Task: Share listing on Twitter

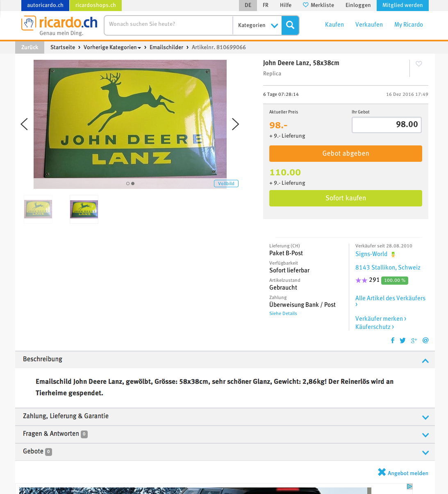Action: point(403,340)
